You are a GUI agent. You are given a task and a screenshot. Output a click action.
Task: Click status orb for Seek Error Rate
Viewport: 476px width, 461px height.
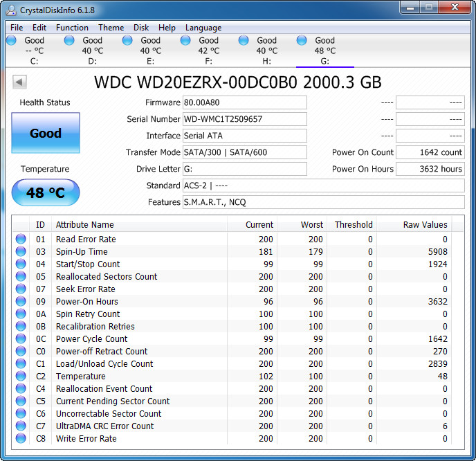(21, 289)
